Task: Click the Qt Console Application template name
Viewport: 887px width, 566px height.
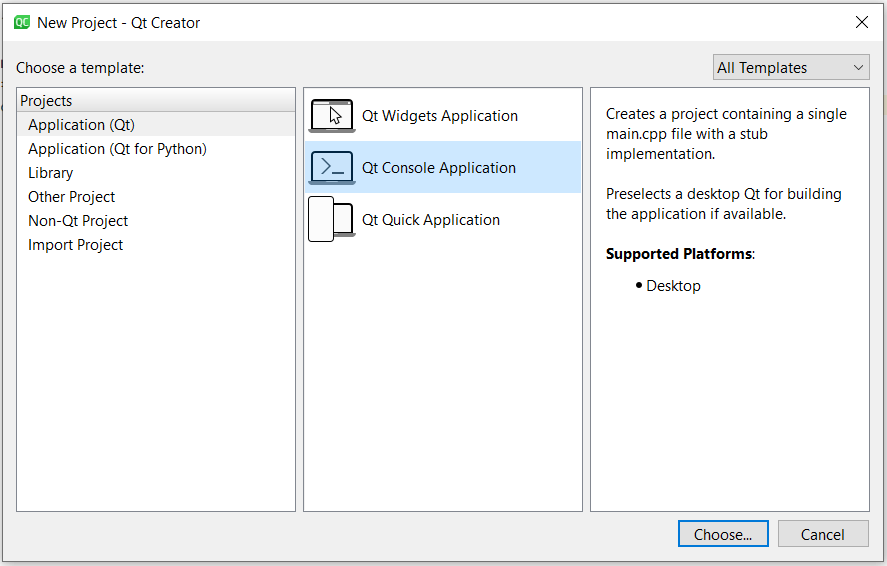Action: click(x=439, y=168)
